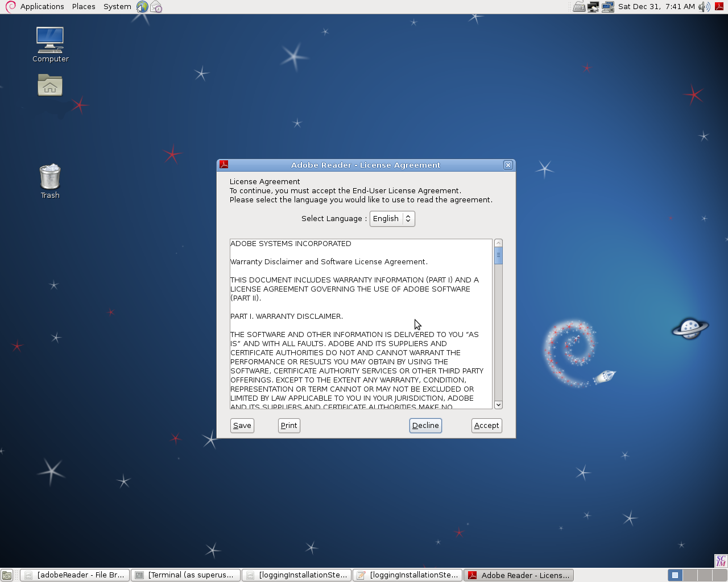This screenshot has height=582, width=728.
Task: Click the SCIM input method icon
Action: tap(721, 561)
